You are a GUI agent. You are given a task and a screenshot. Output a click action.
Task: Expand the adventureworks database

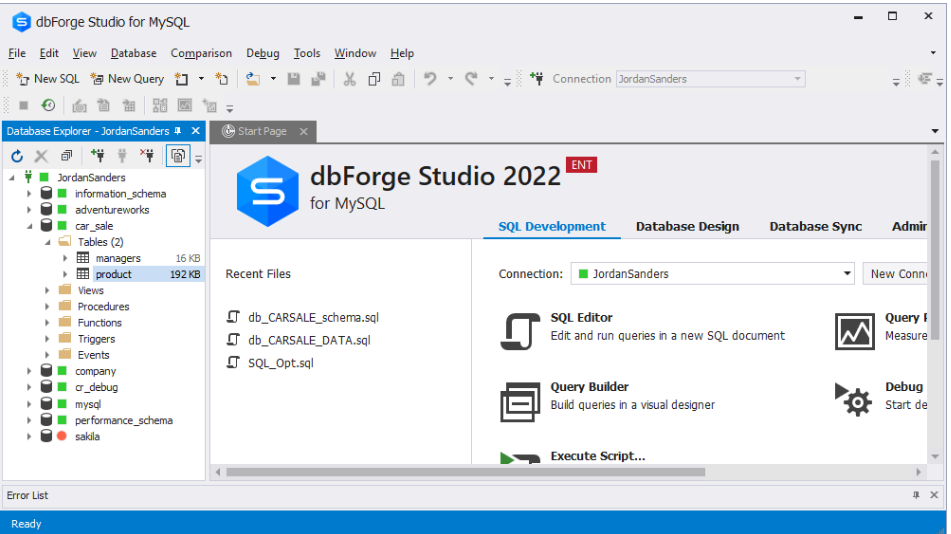coord(29,210)
